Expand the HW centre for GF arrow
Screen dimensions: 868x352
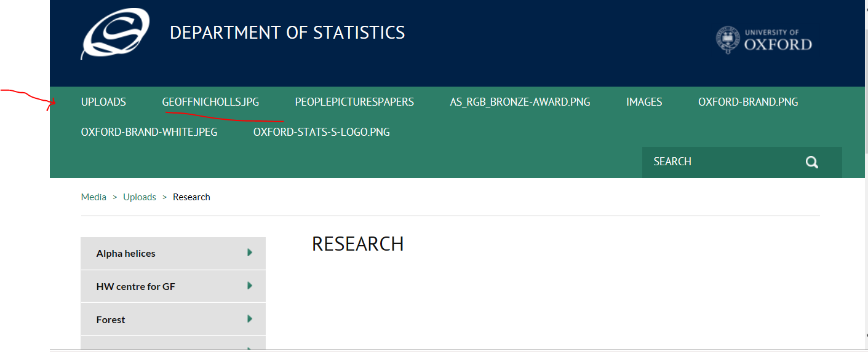(x=250, y=286)
